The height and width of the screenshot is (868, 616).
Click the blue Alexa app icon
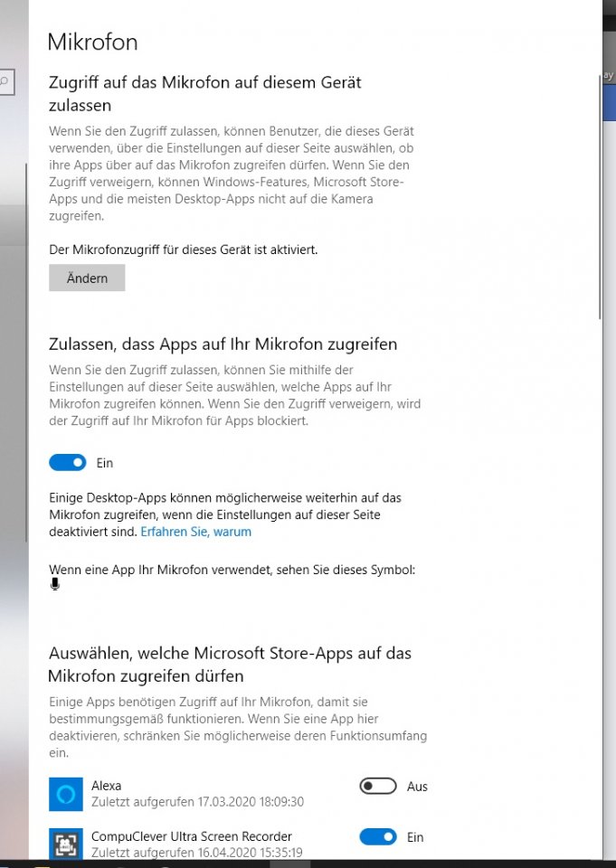[x=66, y=795]
